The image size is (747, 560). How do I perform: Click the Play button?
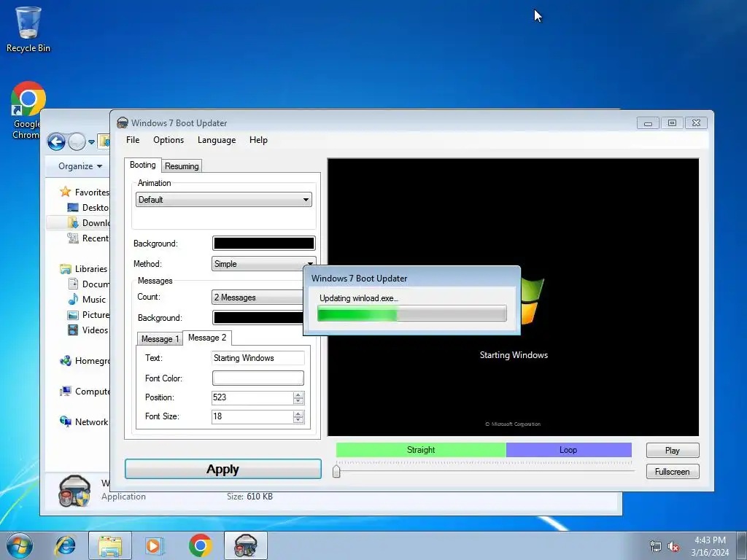click(673, 451)
